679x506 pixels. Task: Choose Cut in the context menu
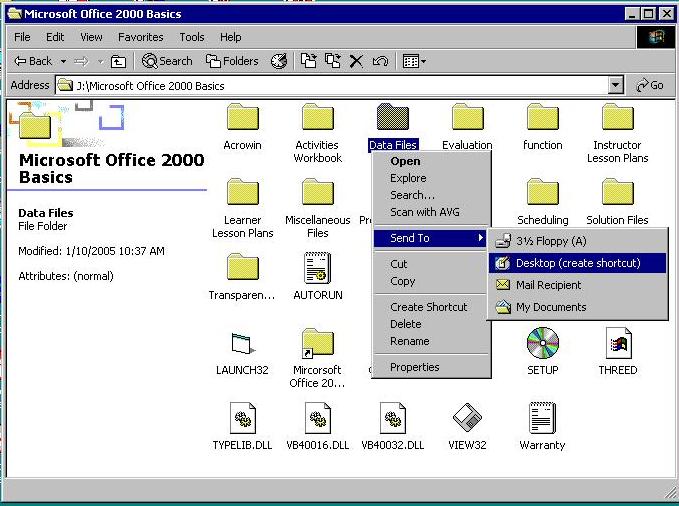[431, 264]
